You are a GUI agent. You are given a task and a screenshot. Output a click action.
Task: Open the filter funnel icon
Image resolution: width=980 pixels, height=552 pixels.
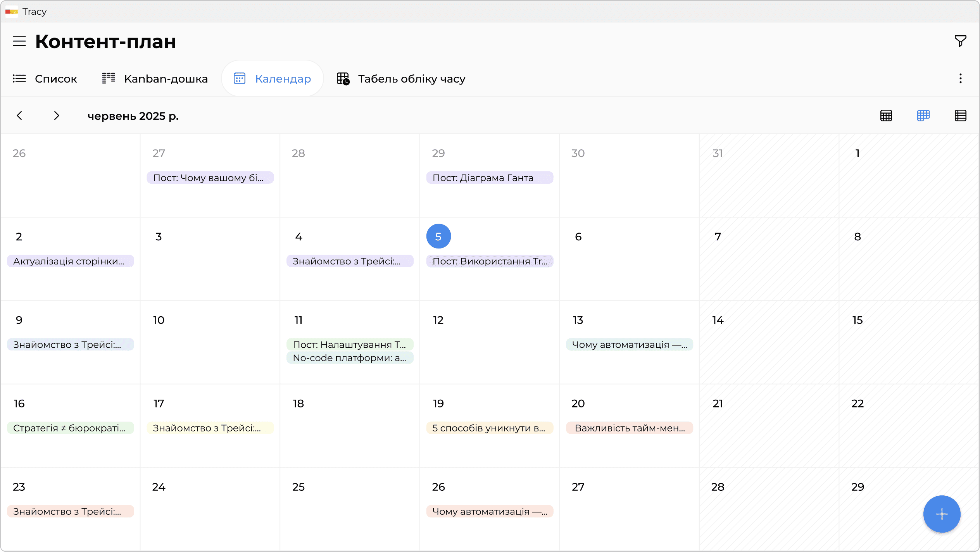pos(960,41)
